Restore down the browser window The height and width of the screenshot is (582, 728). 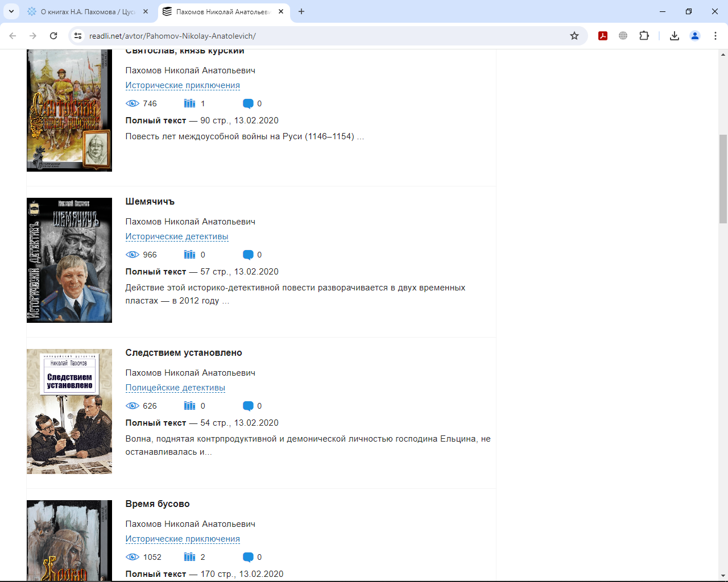[x=689, y=11]
